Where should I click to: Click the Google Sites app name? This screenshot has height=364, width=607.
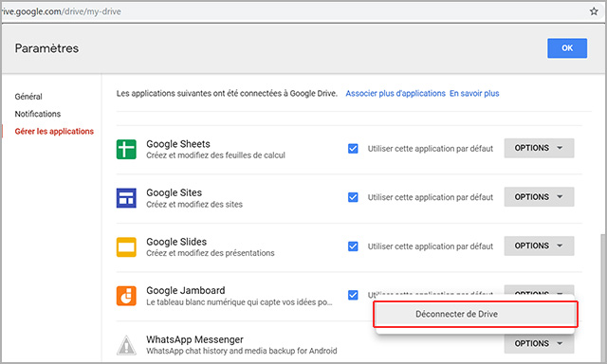point(175,192)
